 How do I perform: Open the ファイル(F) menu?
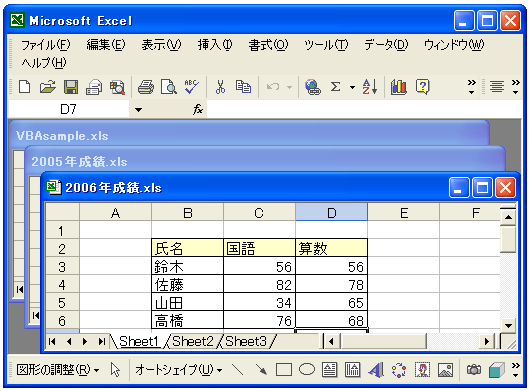[45, 45]
